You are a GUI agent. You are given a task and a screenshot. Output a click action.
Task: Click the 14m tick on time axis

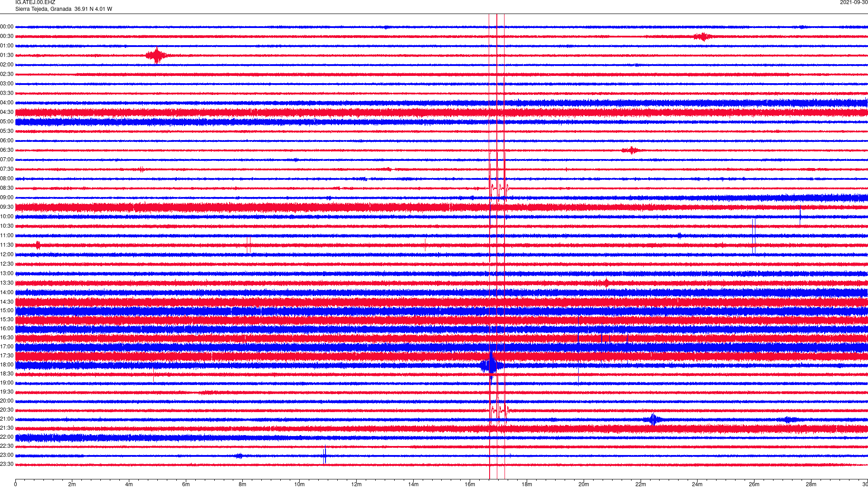(413, 484)
